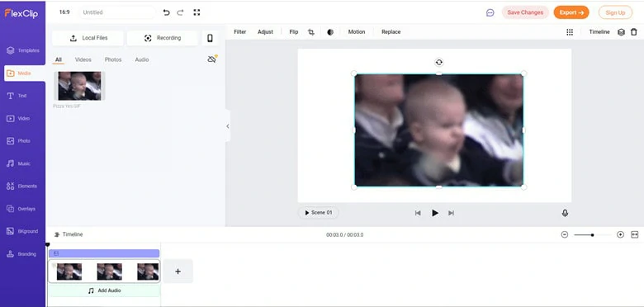Select the purple overlay track bar

pyautogui.click(x=104, y=253)
